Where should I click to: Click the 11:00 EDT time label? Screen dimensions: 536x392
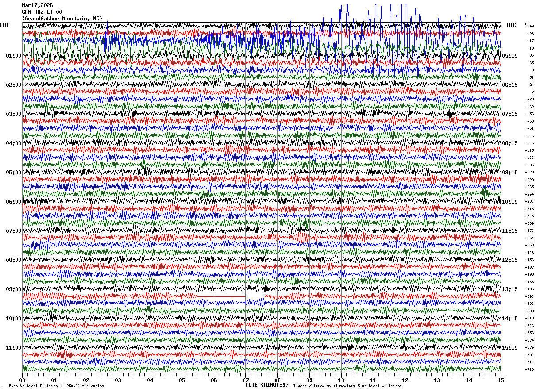[x=14, y=348]
